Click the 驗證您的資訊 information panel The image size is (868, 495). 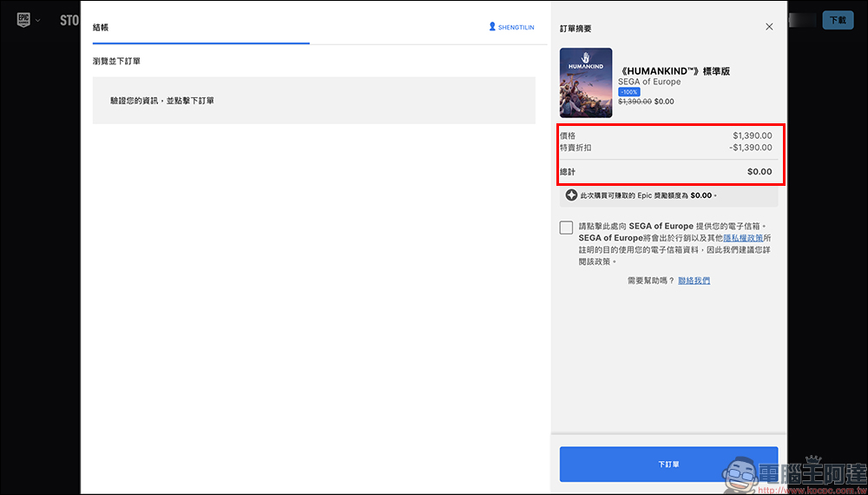click(314, 100)
